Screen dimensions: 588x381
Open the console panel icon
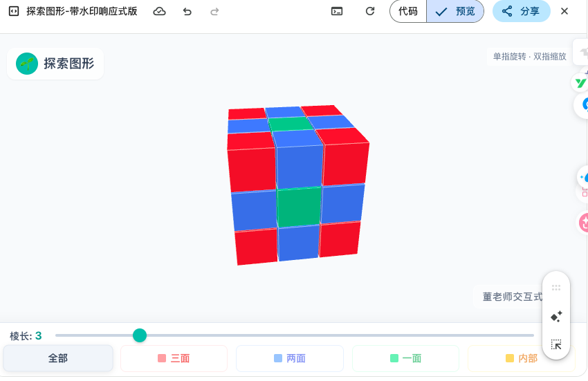(x=337, y=11)
